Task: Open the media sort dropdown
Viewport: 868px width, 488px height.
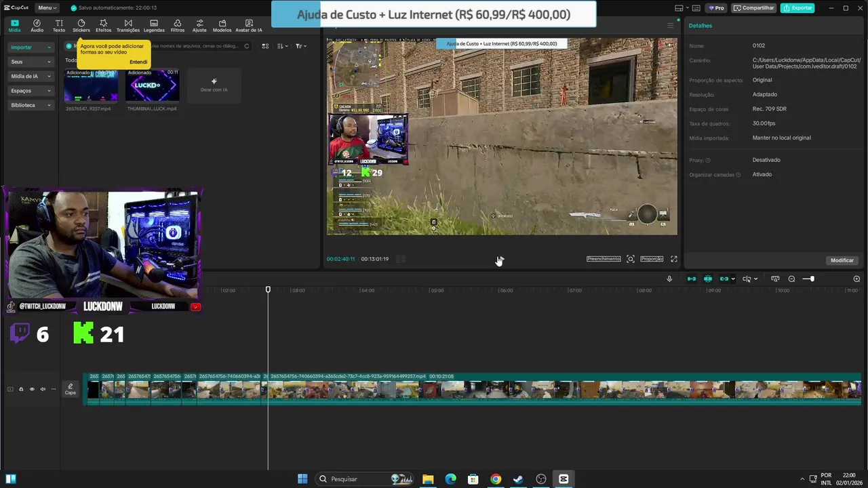Action: coord(283,46)
